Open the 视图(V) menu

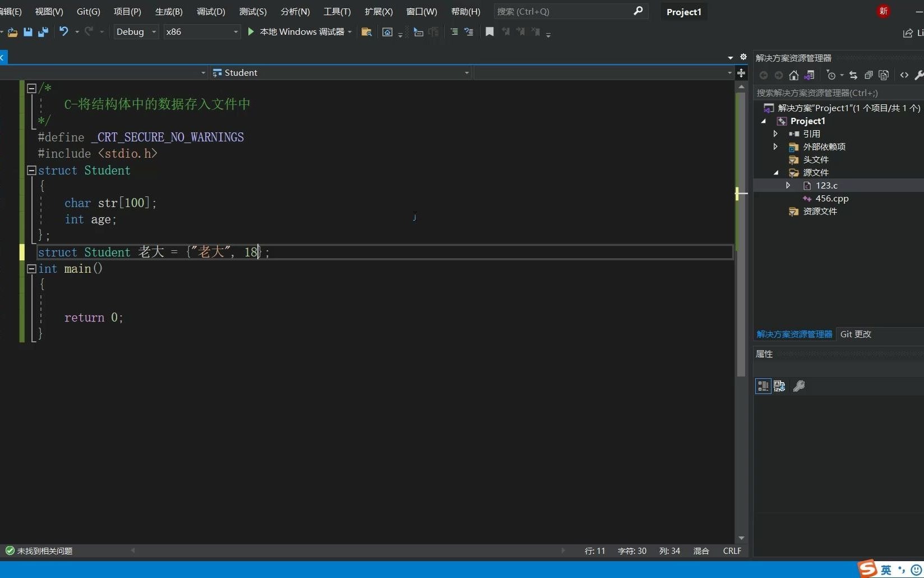(x=49, y=11)
